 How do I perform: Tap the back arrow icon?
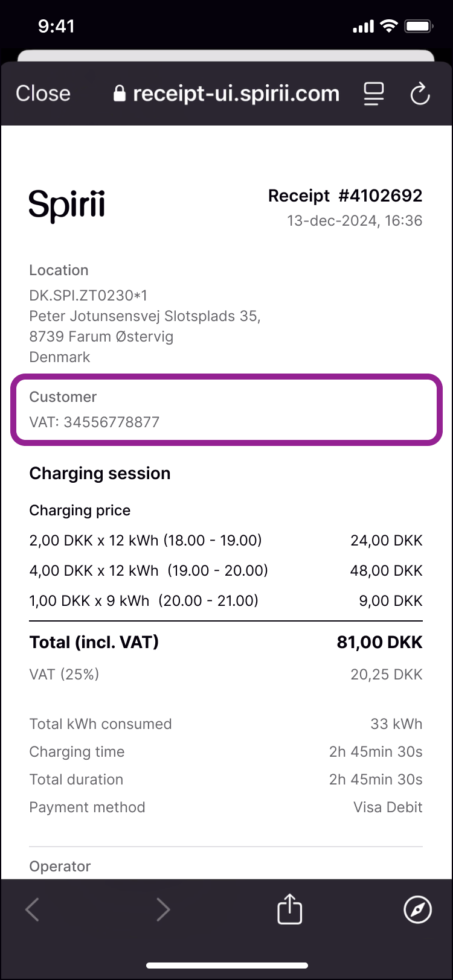33,909
